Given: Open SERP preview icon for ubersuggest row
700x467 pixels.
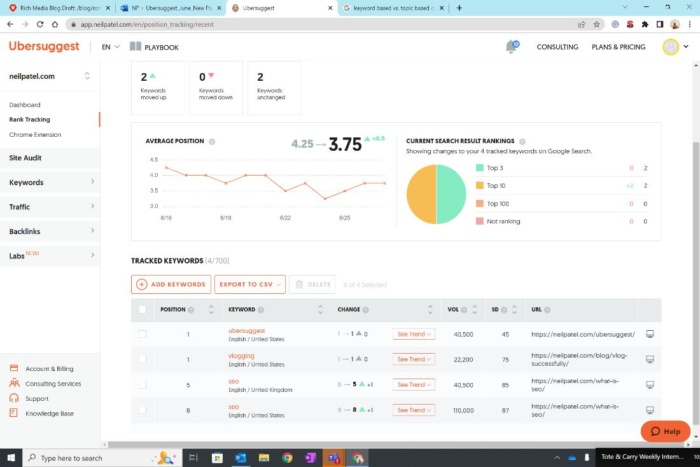Looking at the screenshot, I should point(650,334).
